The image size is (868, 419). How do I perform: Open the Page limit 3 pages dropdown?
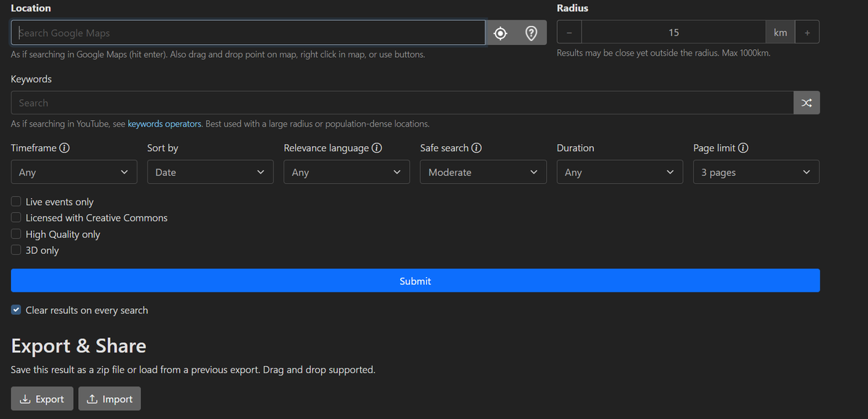(756, 172)
